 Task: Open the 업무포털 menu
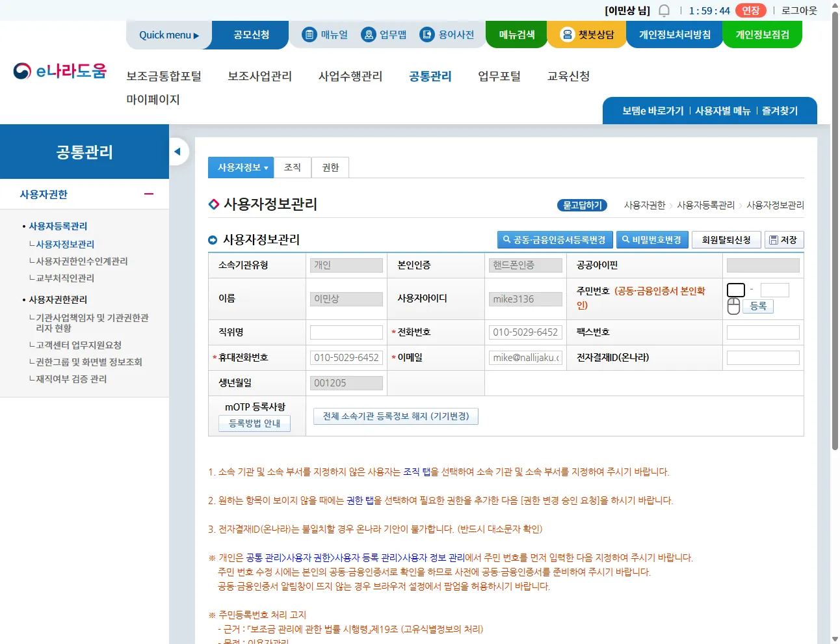click(499, 76)
